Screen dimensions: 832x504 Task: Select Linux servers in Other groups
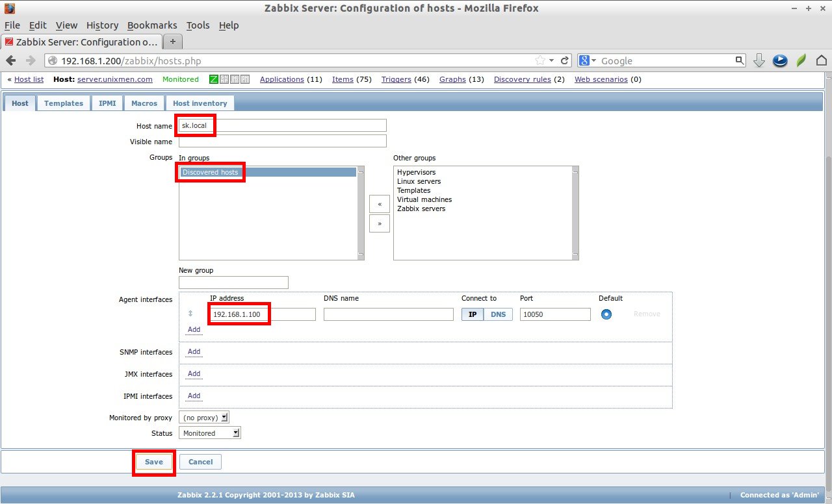pyautogui.click(x=419, y=182)
